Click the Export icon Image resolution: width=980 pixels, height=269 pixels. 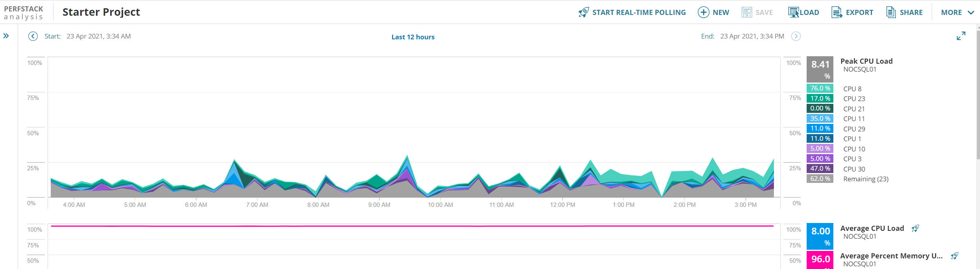[x=837, y=12]
